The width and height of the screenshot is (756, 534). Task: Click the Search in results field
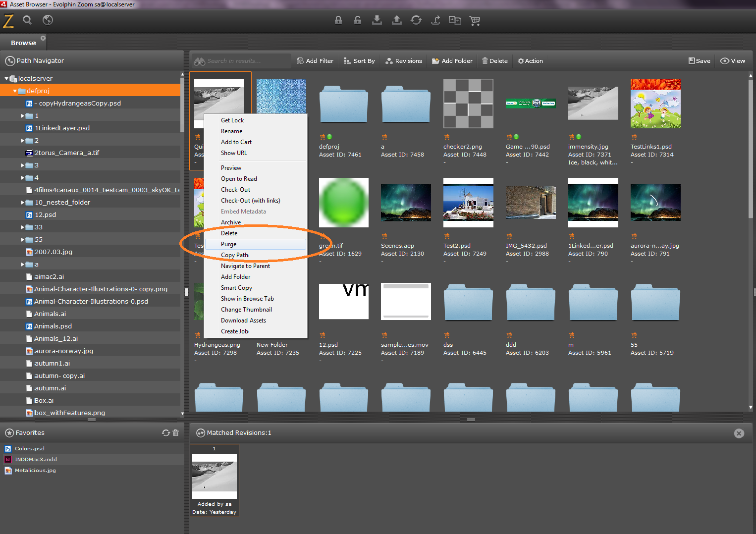click(242, 61)
